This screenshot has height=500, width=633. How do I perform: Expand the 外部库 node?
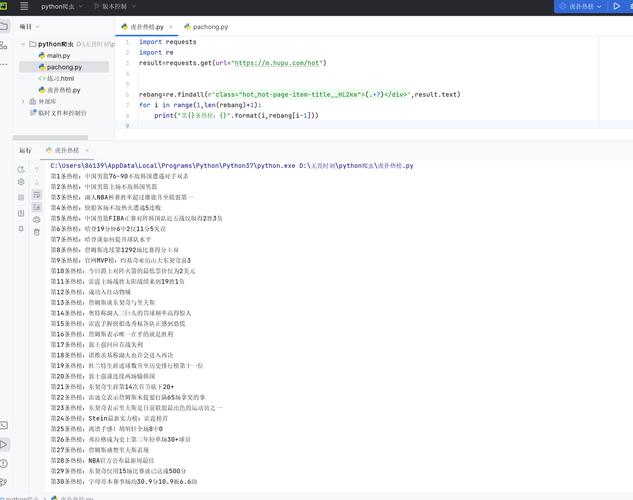(x=23, y=101)
